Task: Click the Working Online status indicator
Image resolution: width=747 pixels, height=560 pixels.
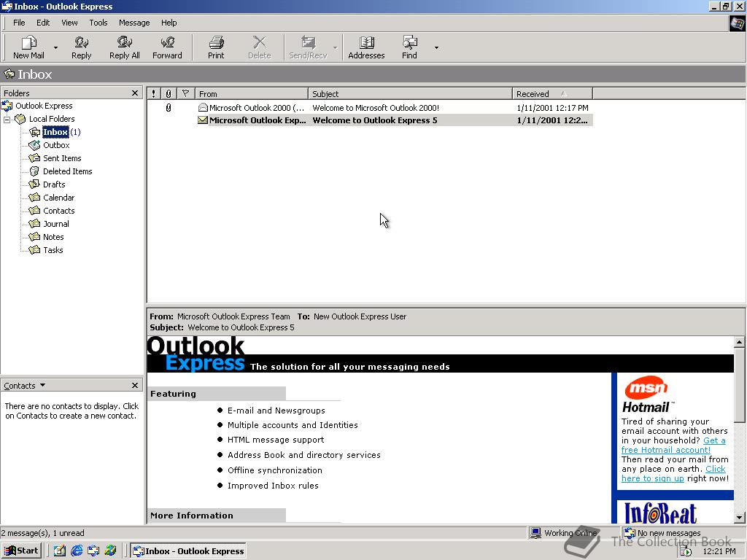Action: click(564, 533)
